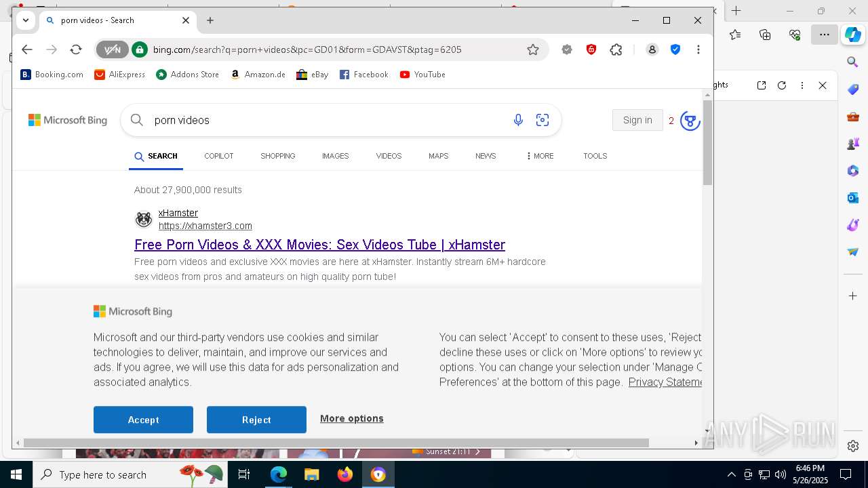Image resolution: width=868 pixels, height=488 pixels.
Task: Open the Extensions puzzle icon
Action: (616, 49)
